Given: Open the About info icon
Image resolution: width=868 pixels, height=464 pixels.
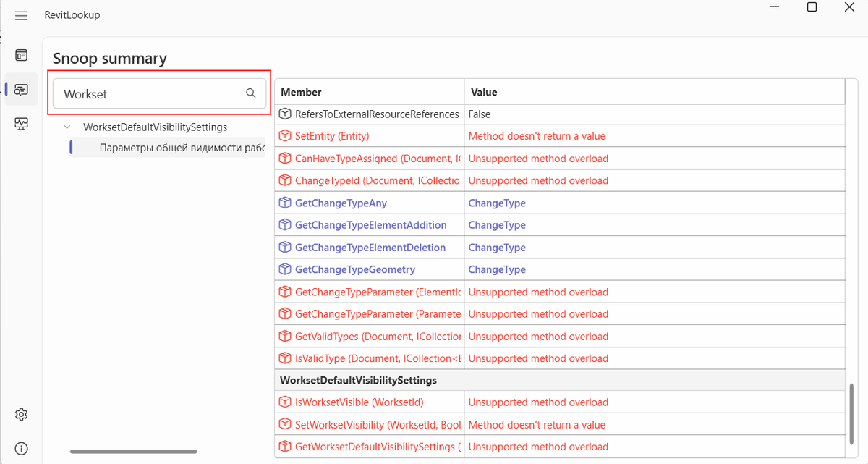Looking at the screenshot, I should tap(21, 449).
